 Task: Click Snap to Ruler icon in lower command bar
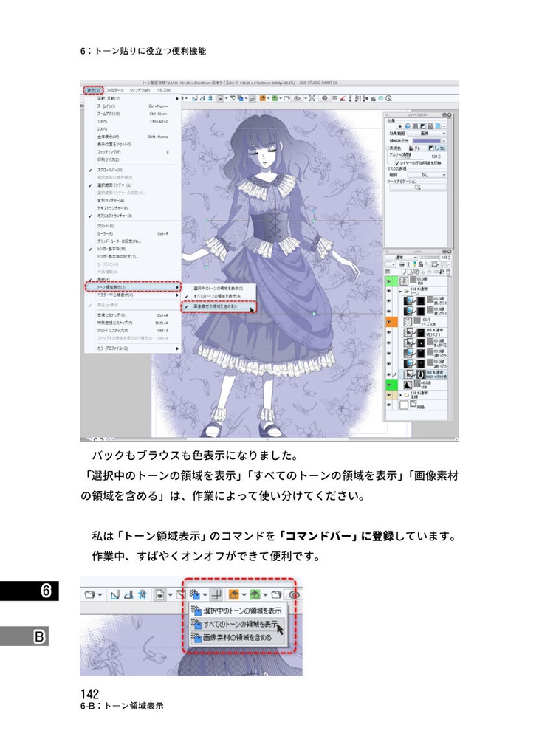click(114, 594)
